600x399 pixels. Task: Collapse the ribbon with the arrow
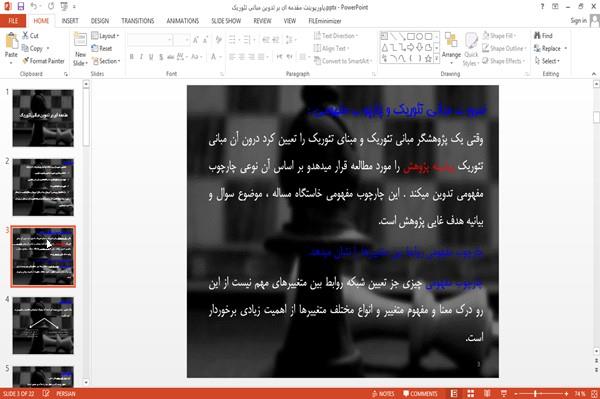click(594, 74)
